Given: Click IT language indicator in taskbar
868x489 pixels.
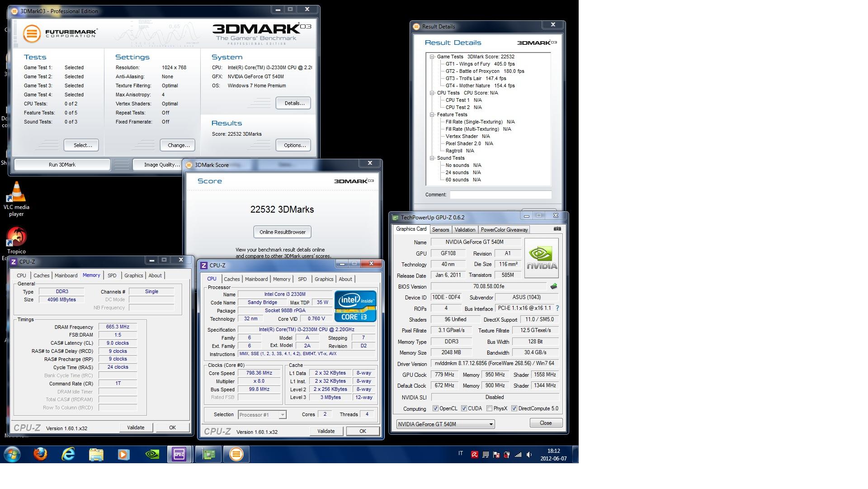Looking at the screenshot, I should pyautogui.click(x=461, y=453).
